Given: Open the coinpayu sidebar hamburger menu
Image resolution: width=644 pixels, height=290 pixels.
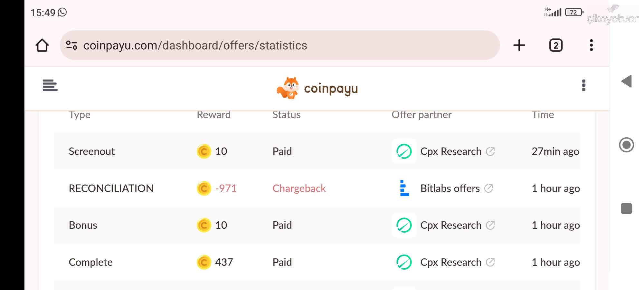Looking at the screenshot, I should pyautogui.click(x=50, y=86).
